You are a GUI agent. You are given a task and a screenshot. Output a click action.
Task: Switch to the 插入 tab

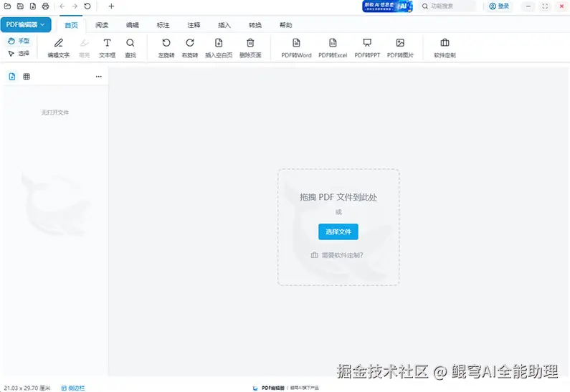click(x=224, y=25)
